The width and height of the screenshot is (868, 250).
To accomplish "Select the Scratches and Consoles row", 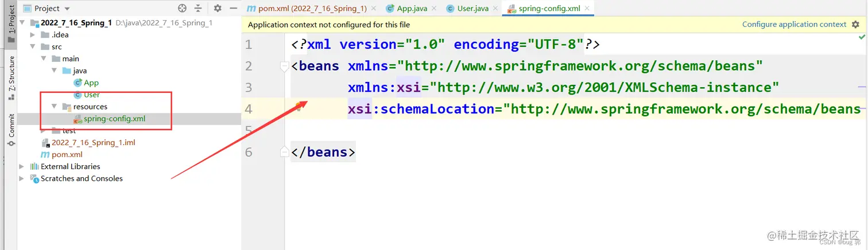I will tap(129, 178).
